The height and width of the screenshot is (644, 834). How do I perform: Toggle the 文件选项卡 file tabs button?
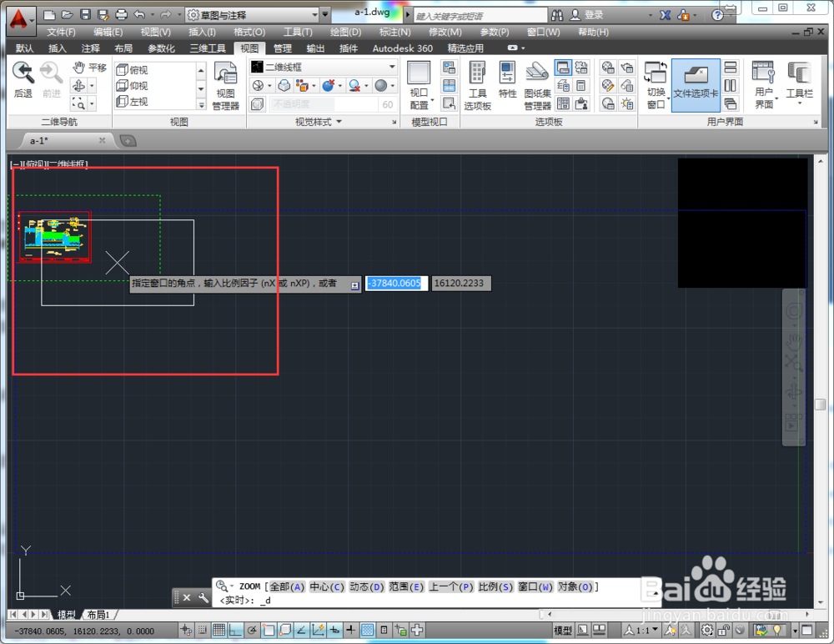click(696, 85)
